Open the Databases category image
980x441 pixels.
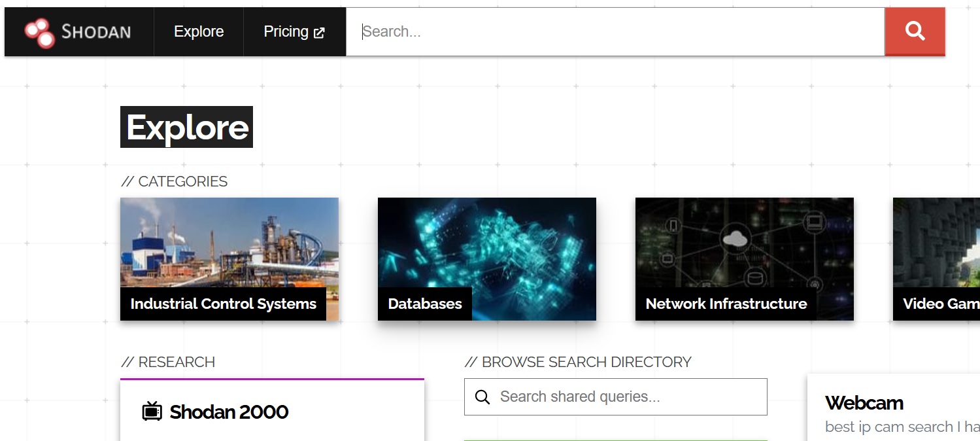pos(486,249)
